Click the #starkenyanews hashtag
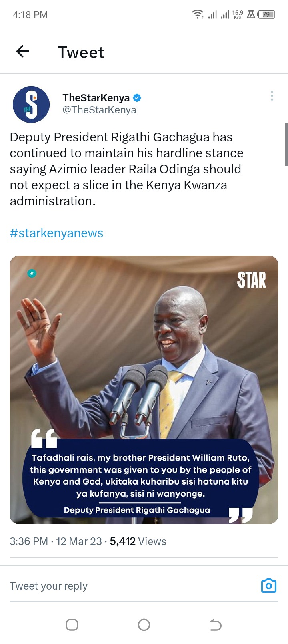Viewport: 288px width, 644px height. (56, 233)
